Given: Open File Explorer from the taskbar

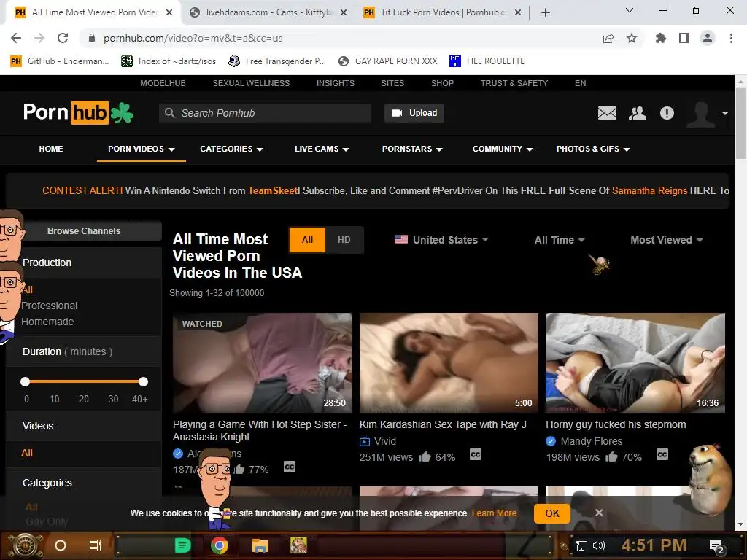Looking at the screenshot, I should pos(260,545).
